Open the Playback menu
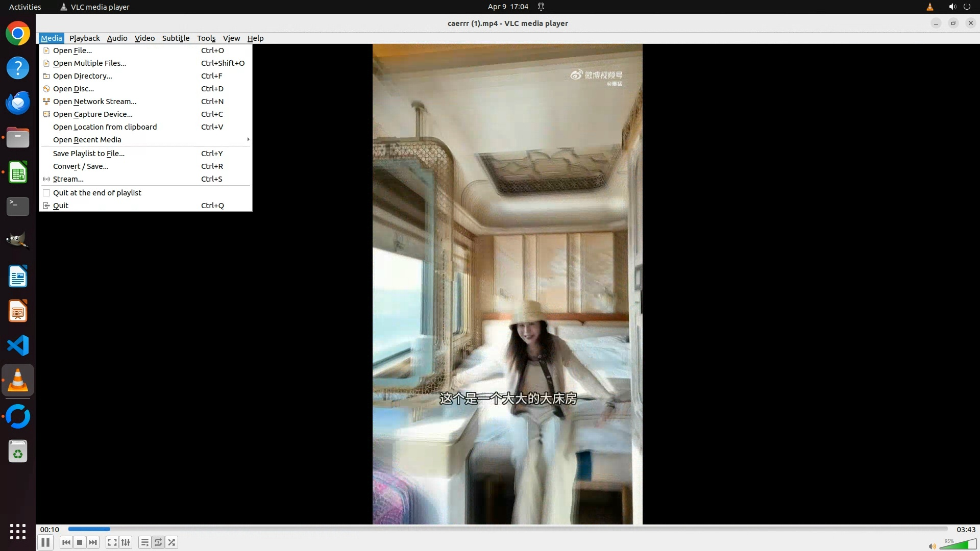 click(84, 38)
